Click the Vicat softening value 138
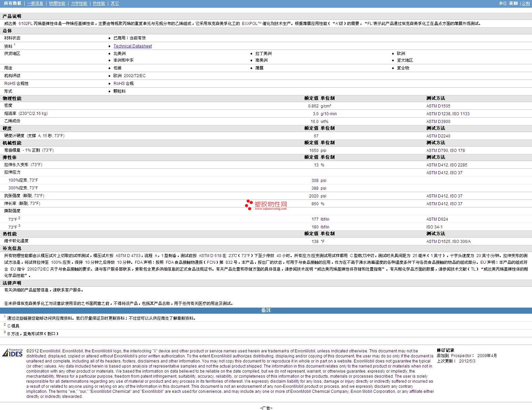This screenshot has width=532, height=410. coord(315,242)
